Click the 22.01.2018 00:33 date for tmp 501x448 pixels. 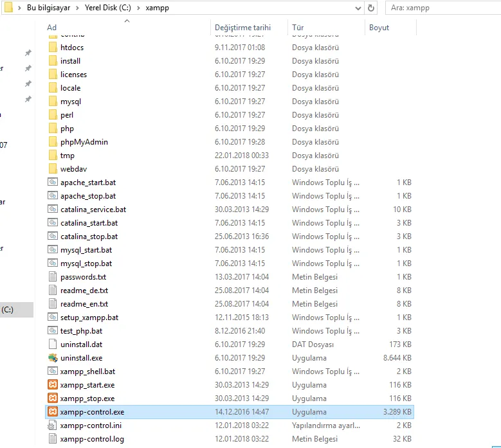click(242, 155)
